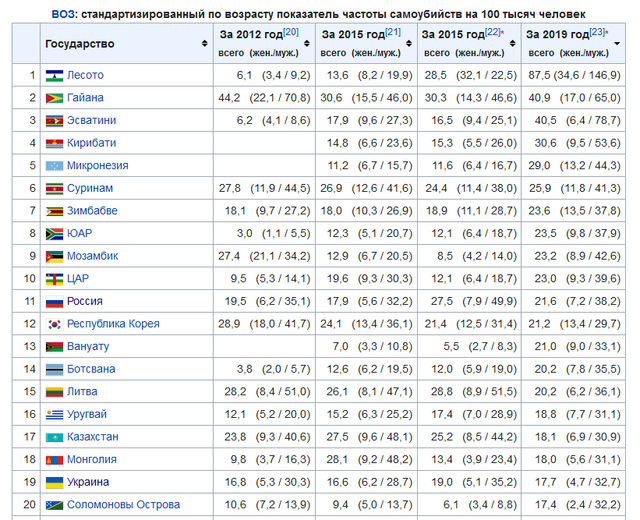This screenshot has width=640, height=520.
Task: Open the Кирибати country link
Action: point(91,143)
